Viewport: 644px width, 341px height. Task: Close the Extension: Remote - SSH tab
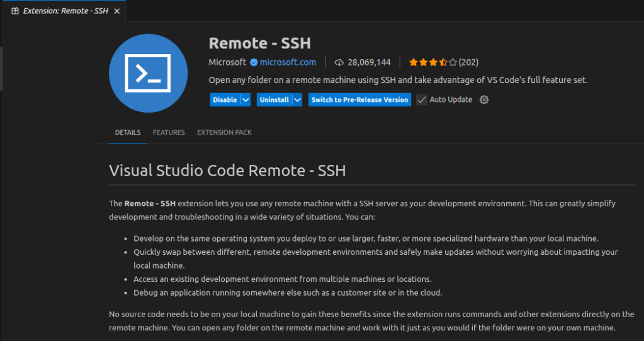116,11
